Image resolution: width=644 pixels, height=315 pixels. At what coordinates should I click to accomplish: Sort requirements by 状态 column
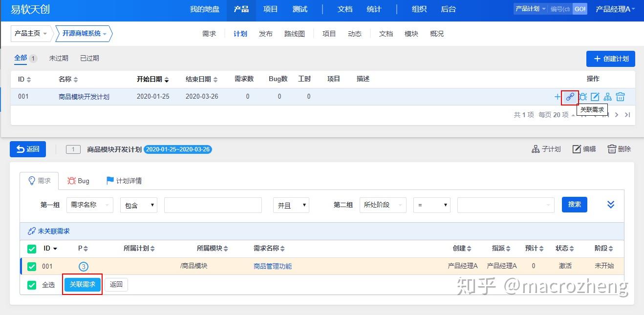(x=565, y=249)
